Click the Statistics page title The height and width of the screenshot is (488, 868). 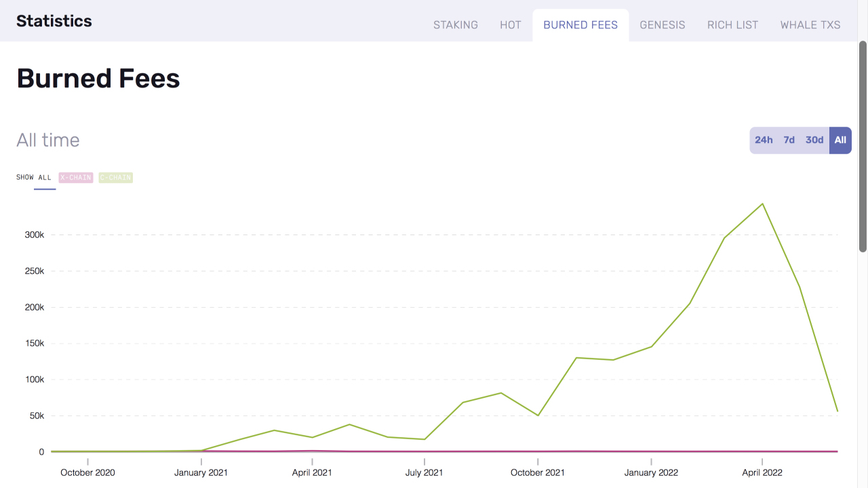pyautogui.click(x=54, y=21)
